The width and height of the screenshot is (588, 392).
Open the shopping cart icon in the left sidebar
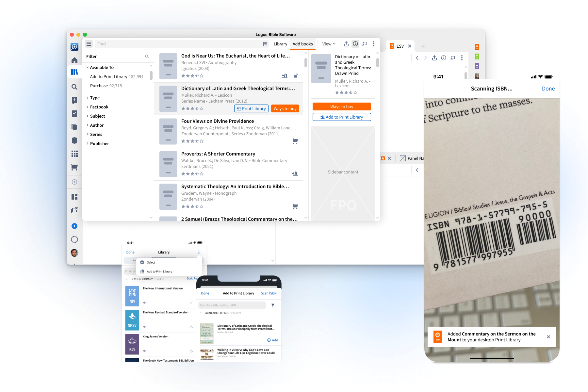point(74,167)
